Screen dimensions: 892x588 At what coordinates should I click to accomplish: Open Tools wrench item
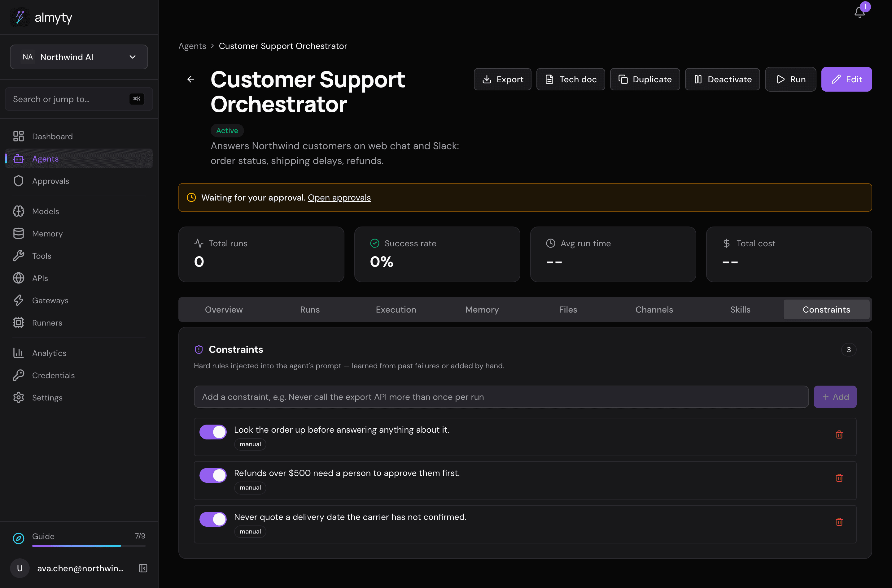[79, 256]
